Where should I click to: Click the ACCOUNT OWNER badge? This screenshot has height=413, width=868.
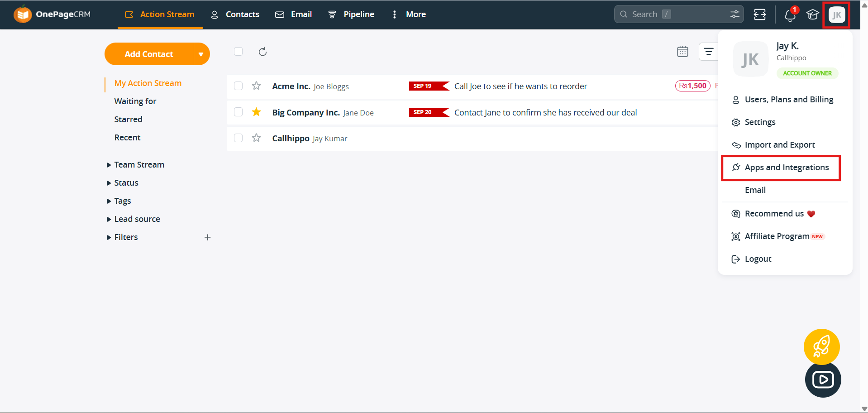click(807, 73)
